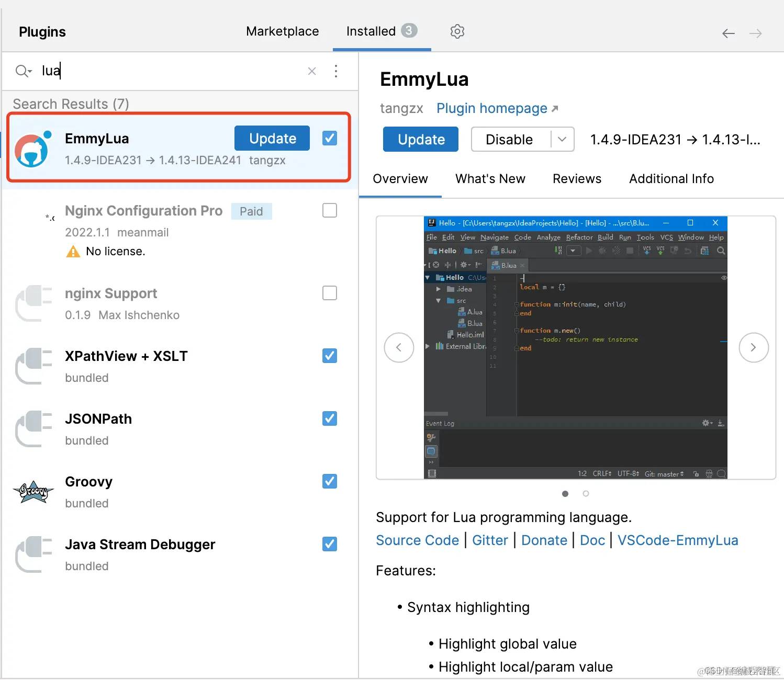The width and height of the screenshot is (784, 680).
Task: Click the Paid badge
Action: [x=251, y=211]
